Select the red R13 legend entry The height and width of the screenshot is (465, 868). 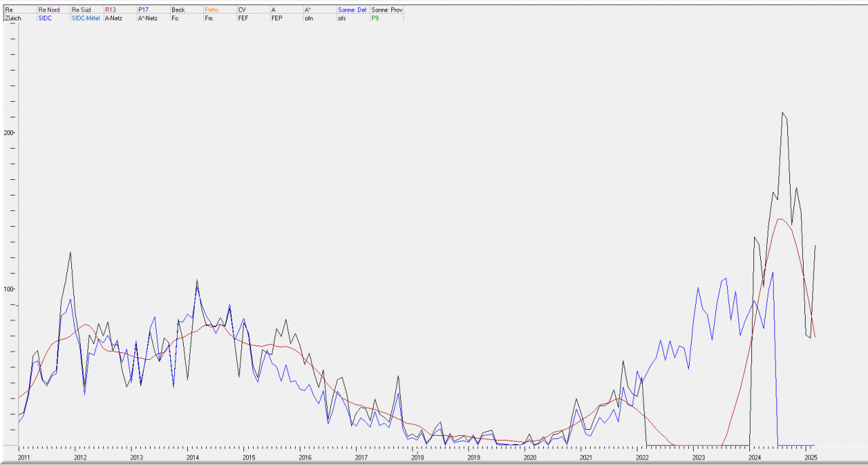[111, 10]
